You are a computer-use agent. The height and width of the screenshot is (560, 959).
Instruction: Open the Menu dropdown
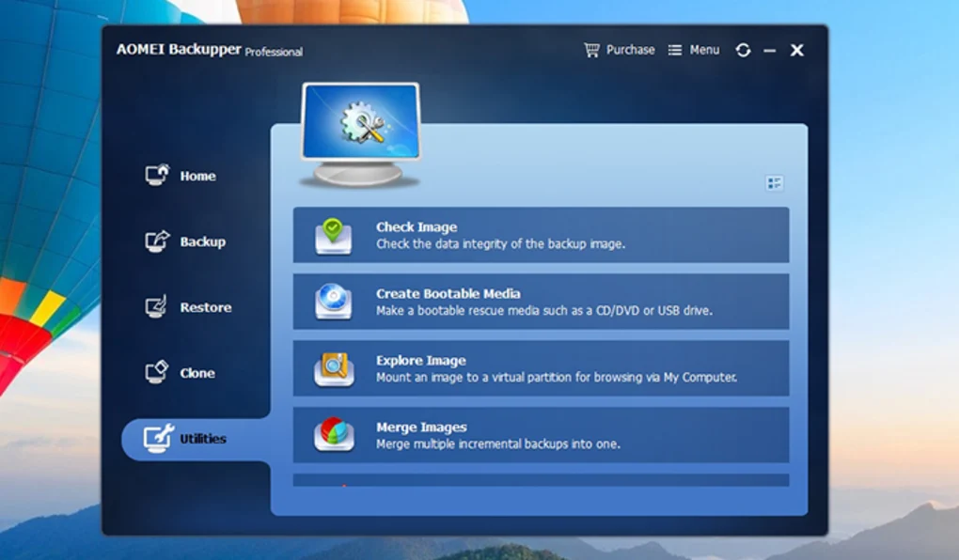tap(694, 50)
